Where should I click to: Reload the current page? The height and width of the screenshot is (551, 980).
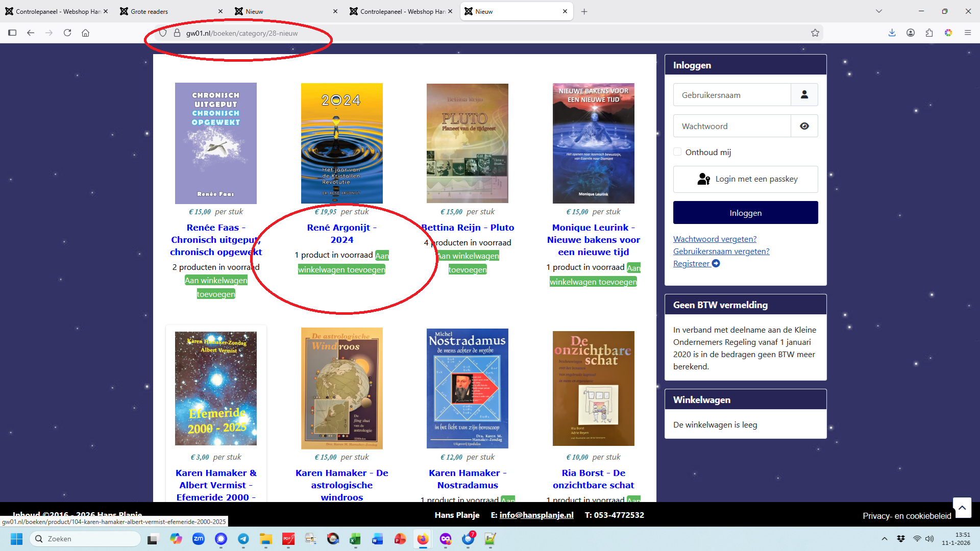click(x=67, y=33)
